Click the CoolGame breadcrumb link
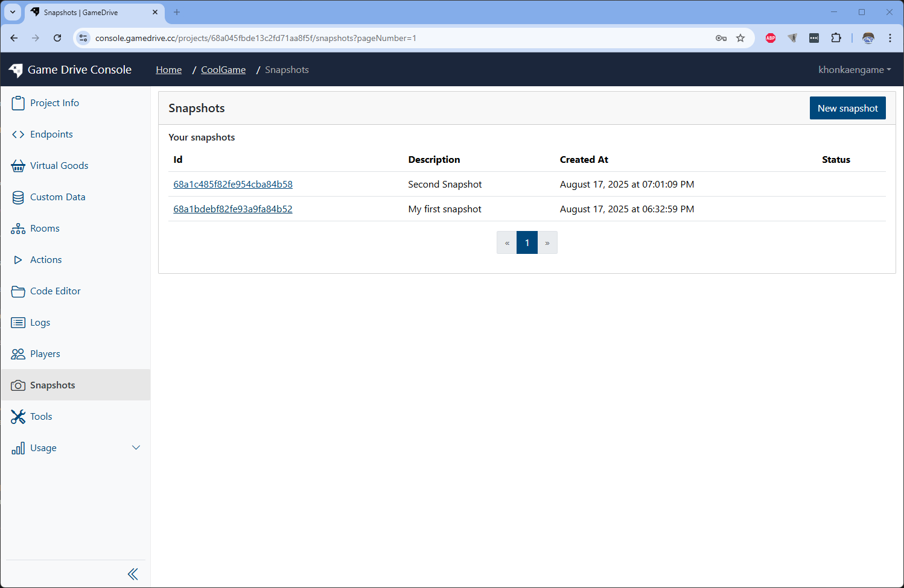 (x=223, y=70)
